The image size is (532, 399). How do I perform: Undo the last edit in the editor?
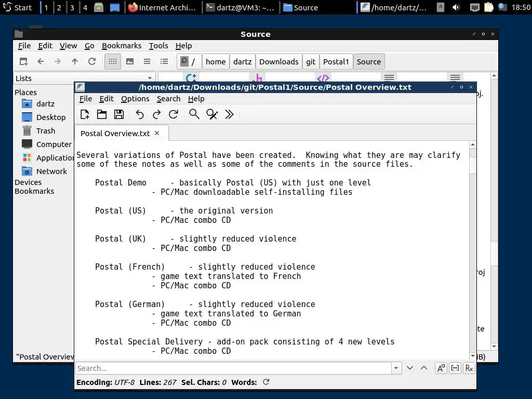pyautogui.click(x=139, y=114)
